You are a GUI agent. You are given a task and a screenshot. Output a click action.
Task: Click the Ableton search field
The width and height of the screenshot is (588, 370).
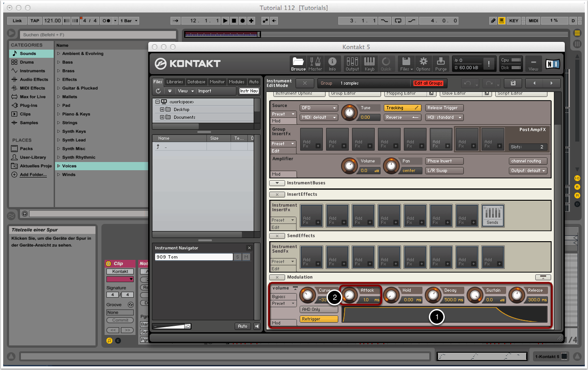click(98, 35)
